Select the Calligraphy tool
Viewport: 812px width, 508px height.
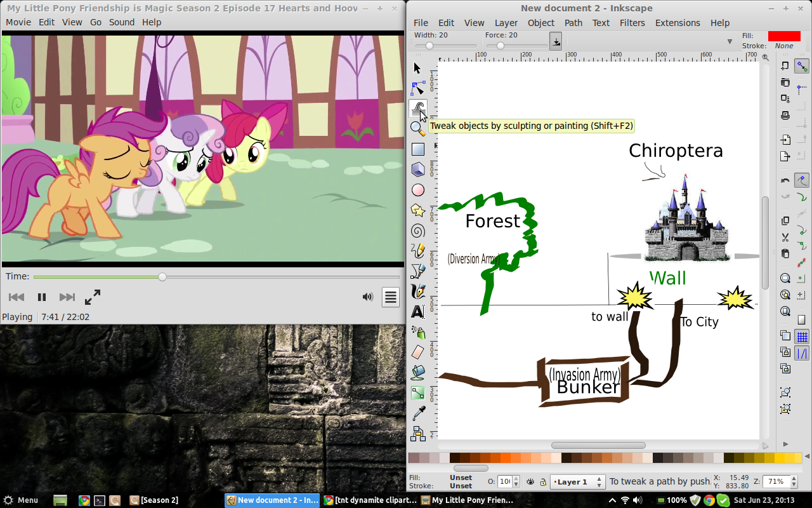tap(417, 291)
